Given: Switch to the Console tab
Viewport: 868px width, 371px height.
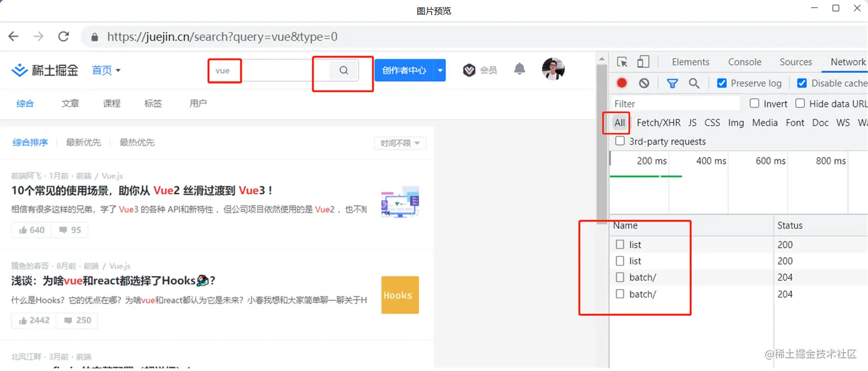Looking at the screenshot, I should pos(745,62).
